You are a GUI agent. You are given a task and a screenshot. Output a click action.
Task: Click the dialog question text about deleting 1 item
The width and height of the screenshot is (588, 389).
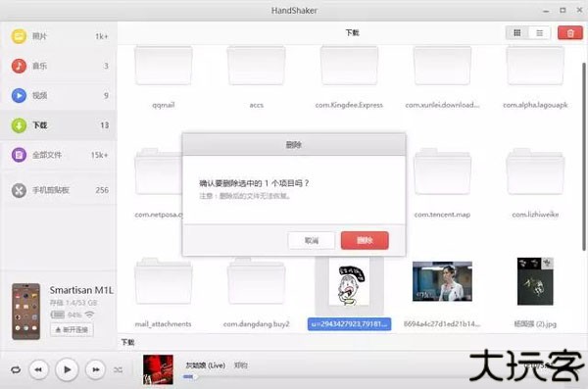click(254, 183)
